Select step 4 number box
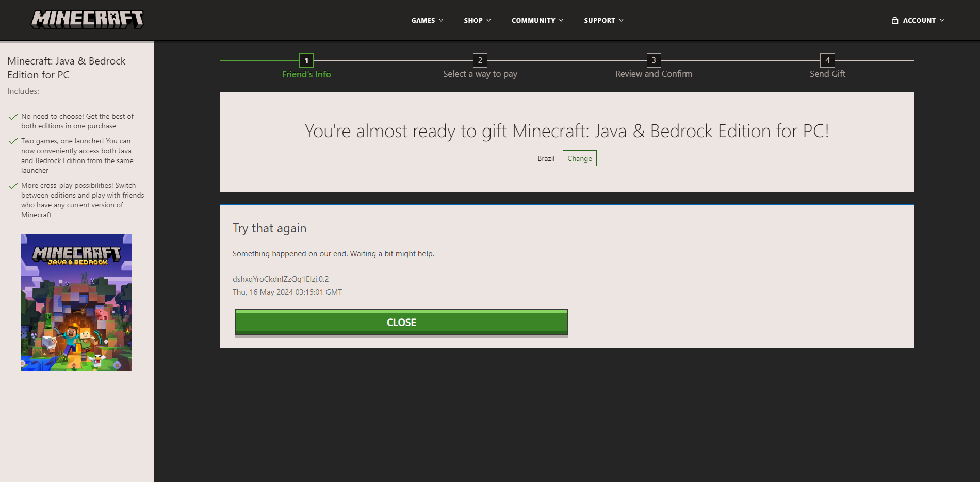 pyautogui.click(x=828, y=60)
